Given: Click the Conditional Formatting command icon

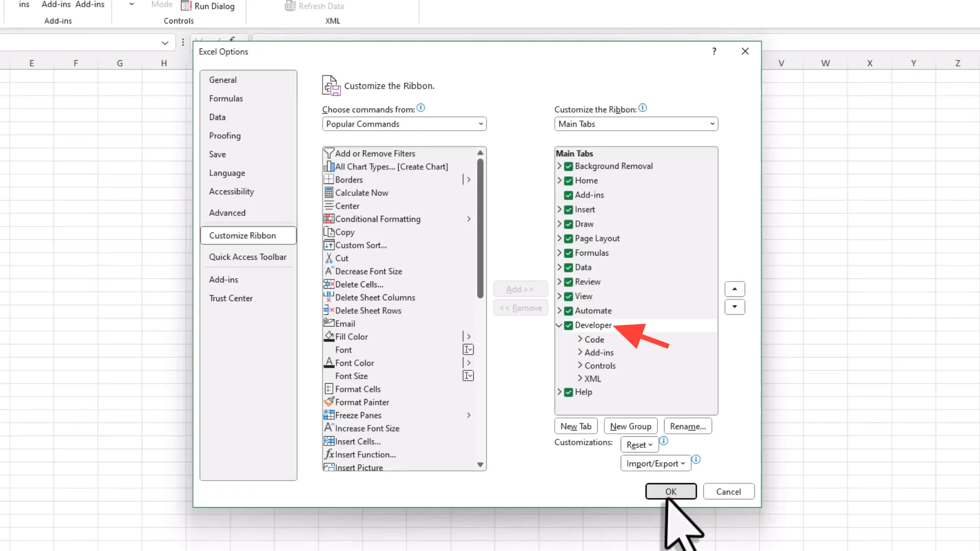Looking at the screenshot, I should pos(329,218).
